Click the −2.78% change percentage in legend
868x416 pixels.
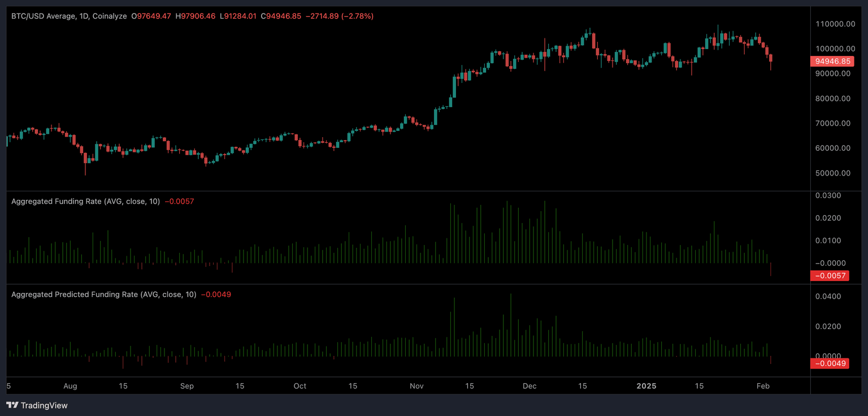pyautogui.click(x=356, y=16)
